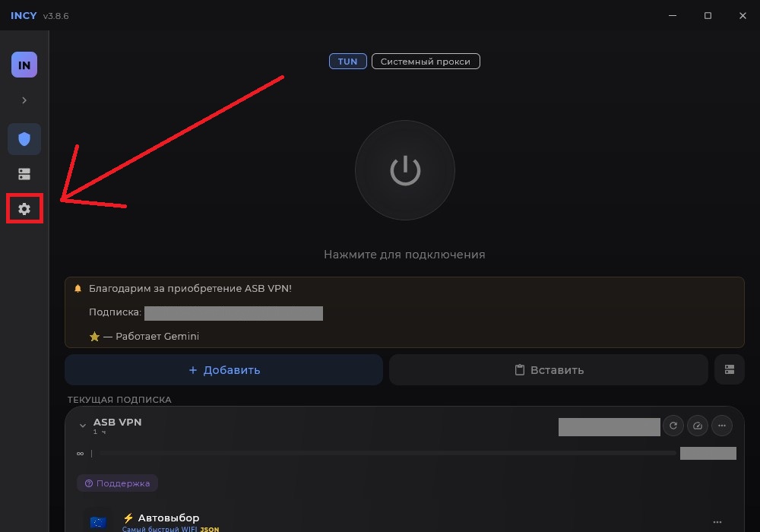Select the shield protection sidebar icon
The image size is (760, 532).
point(24,139)
